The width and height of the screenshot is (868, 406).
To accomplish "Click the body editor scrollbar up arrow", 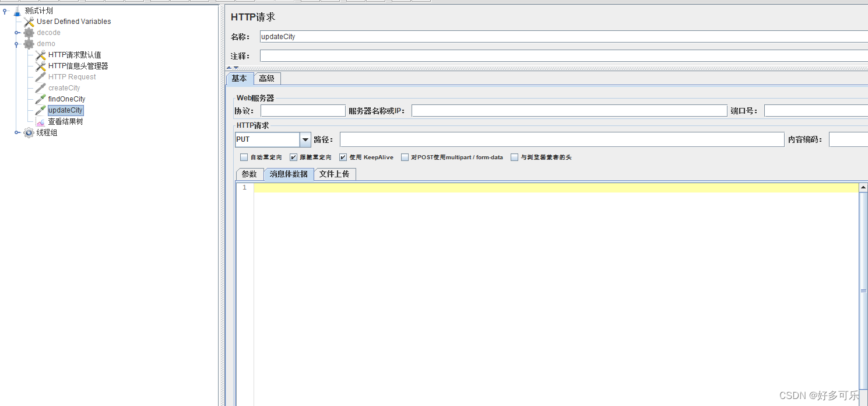I will point(863,188).
